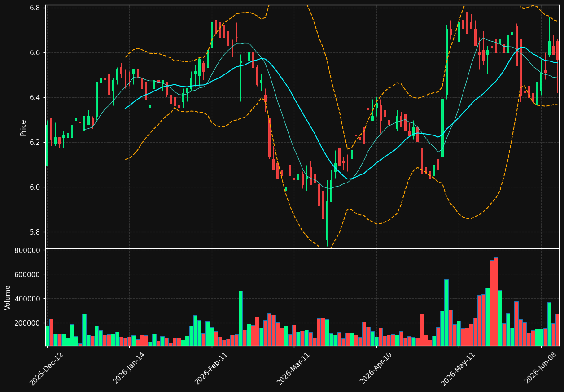Click the 2026-Mar-11 date label
This screenshot has width=564, height=392.
tap(293, 368)
